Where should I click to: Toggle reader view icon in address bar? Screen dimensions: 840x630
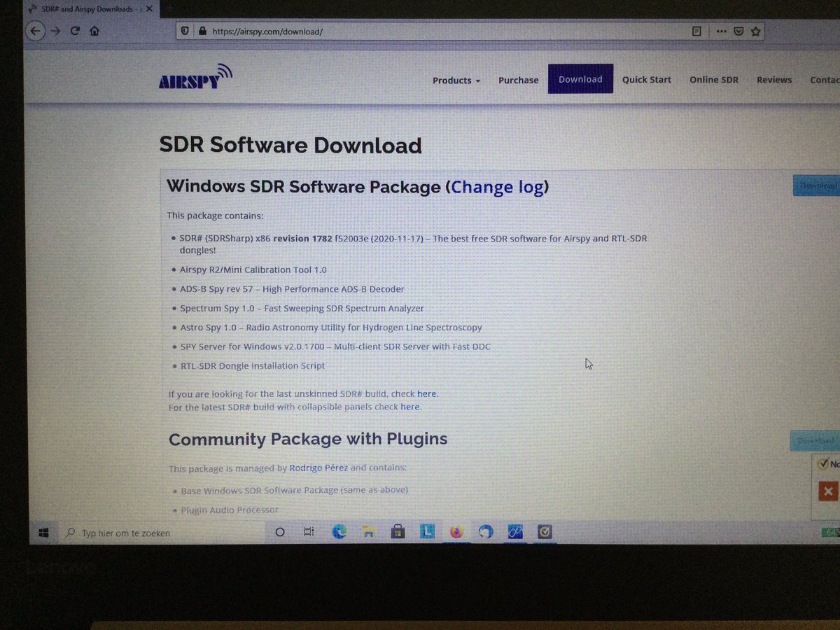point(697,31)
